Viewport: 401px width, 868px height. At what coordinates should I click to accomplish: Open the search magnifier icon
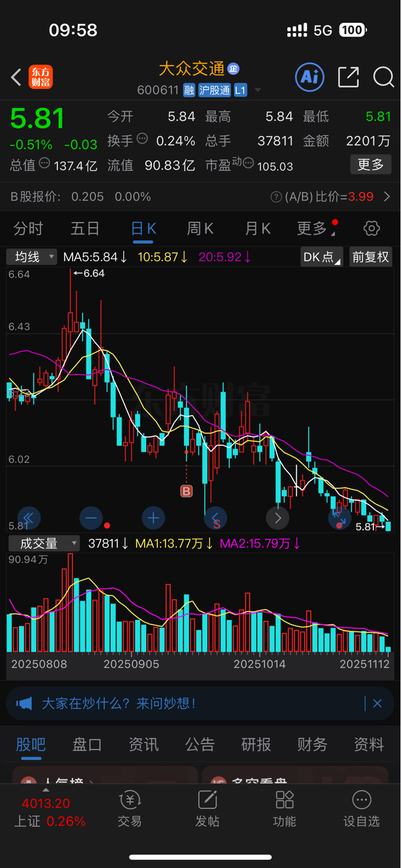point(384,77)
